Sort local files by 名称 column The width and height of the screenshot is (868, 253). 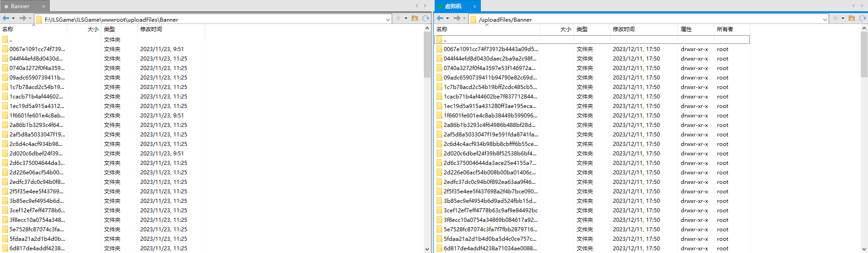click(33, 29)
